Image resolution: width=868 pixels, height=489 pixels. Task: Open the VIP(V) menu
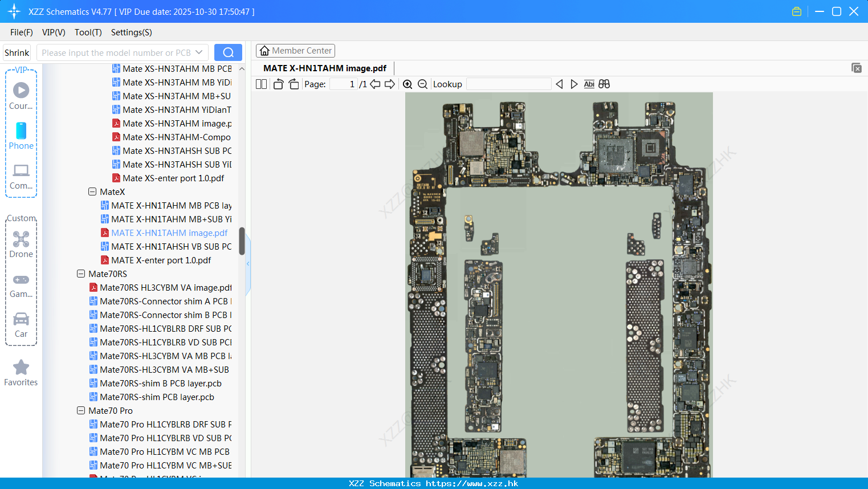(54, 32)
